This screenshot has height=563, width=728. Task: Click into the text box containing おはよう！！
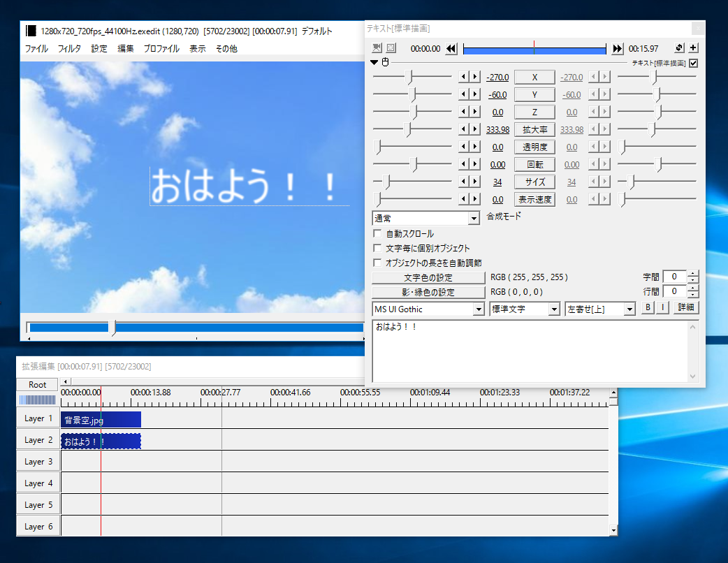tap(535, 351)
